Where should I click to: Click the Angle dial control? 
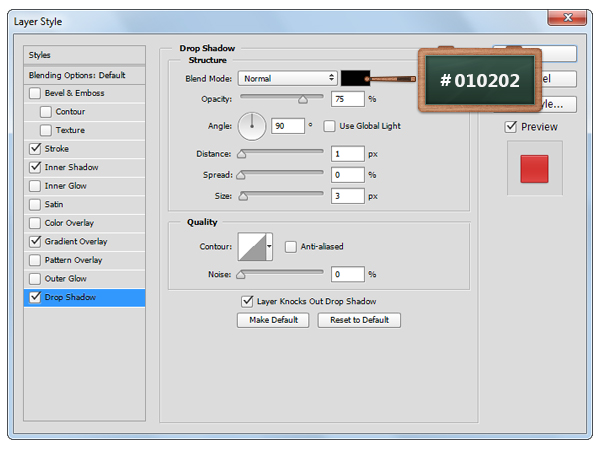tap(253, 126)
